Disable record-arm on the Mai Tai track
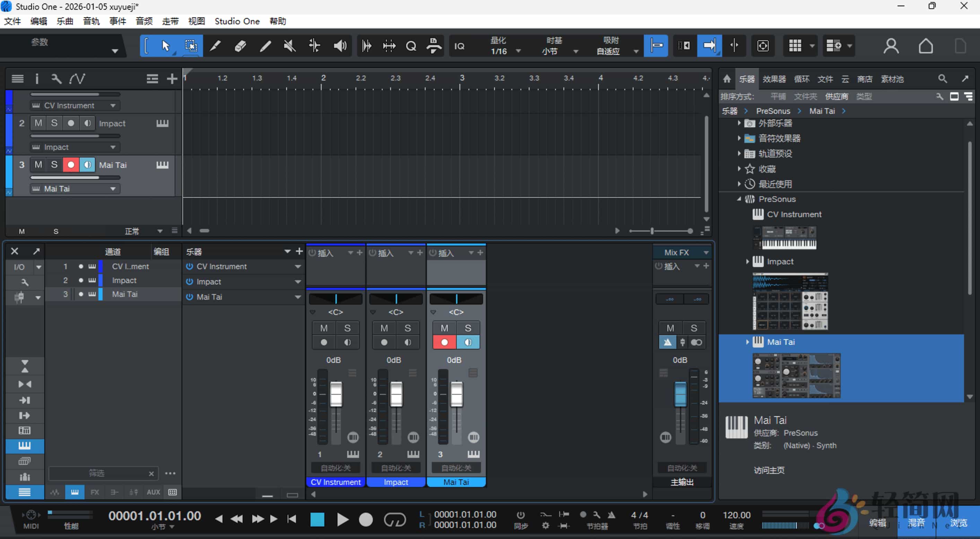 click(x=70, y=165)
